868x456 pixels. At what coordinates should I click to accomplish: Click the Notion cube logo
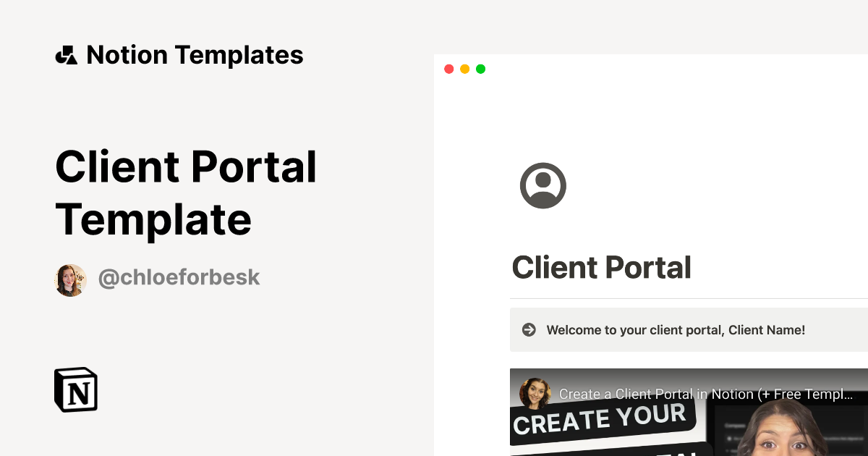76,389
